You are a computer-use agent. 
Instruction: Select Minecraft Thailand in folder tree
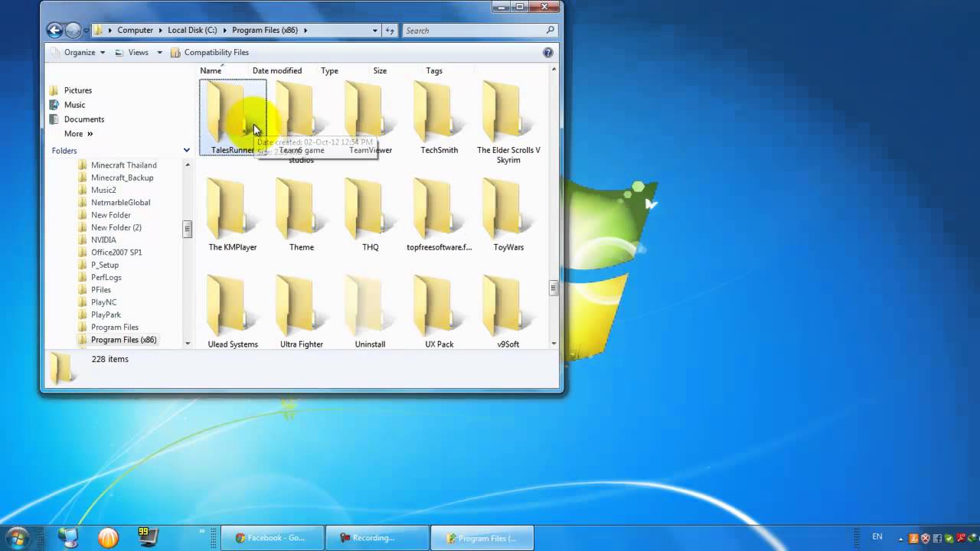[124, 165]
